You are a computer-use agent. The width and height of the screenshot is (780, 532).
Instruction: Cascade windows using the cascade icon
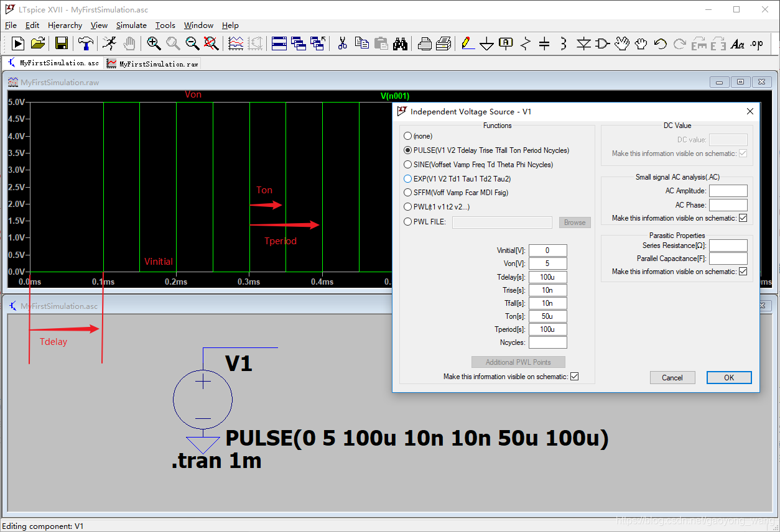point(299,44)
